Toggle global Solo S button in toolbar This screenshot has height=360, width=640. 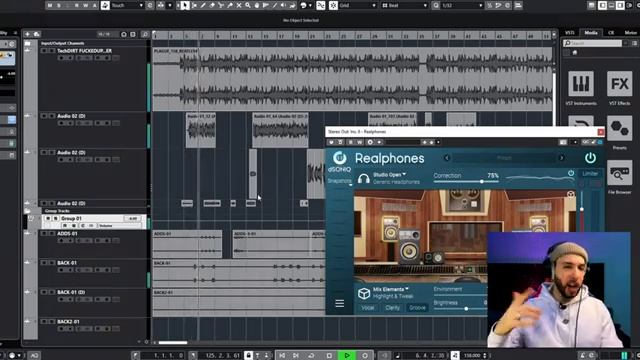(59, 5)
